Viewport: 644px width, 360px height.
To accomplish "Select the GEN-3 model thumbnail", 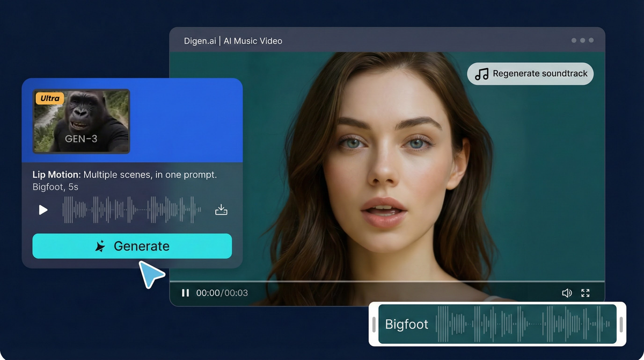I will (81, 121).
